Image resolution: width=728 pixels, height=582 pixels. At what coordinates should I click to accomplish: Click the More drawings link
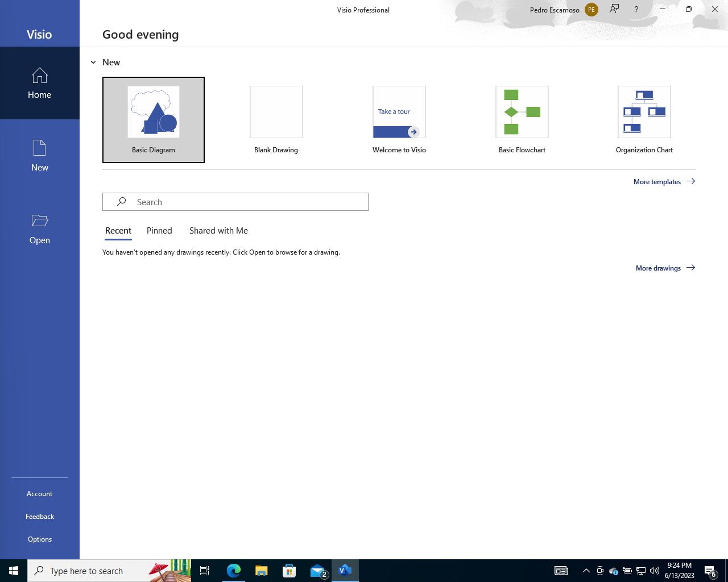click(665, 268)
